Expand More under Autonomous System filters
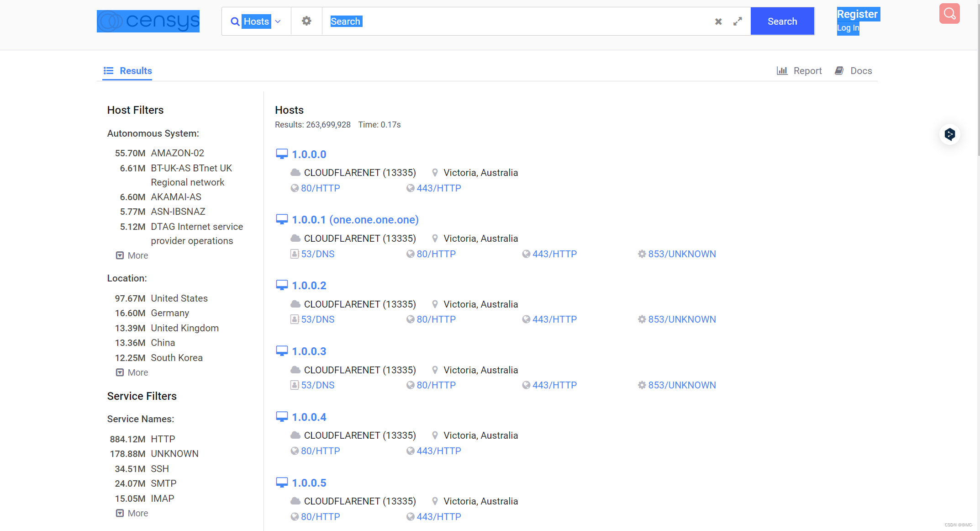Viewport: 980px width, 531px height. coord(132,255)
